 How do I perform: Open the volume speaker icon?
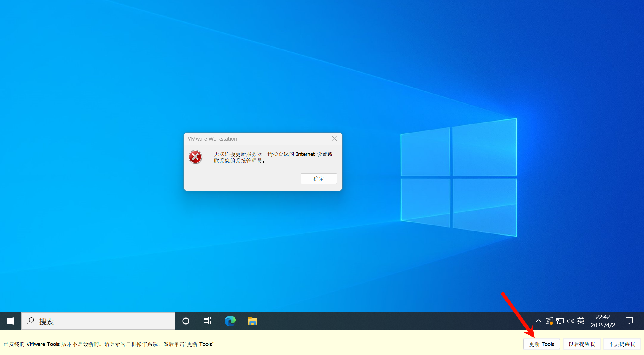point(570,321)
